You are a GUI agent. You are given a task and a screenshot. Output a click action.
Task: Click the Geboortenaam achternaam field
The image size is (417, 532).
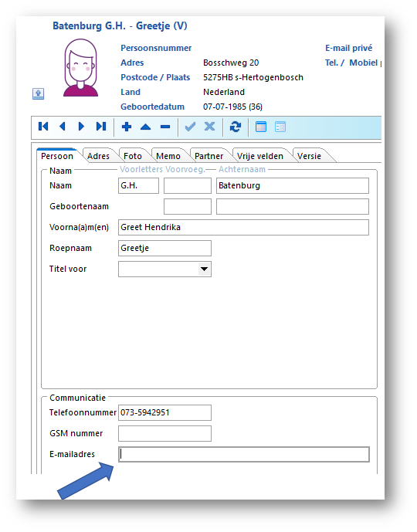(293, 207)
